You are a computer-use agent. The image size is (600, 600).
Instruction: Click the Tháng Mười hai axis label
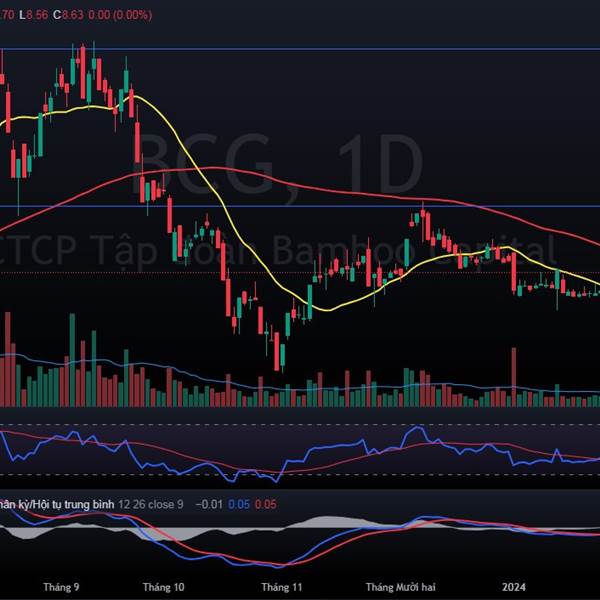400,587
